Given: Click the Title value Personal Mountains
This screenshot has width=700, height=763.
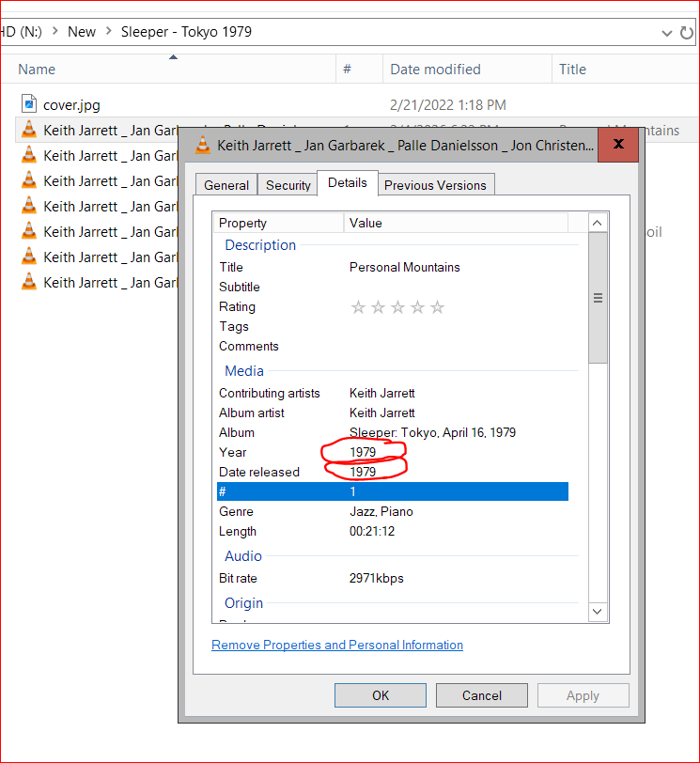Looking at the screenshot, I should (x=404, y=267).
